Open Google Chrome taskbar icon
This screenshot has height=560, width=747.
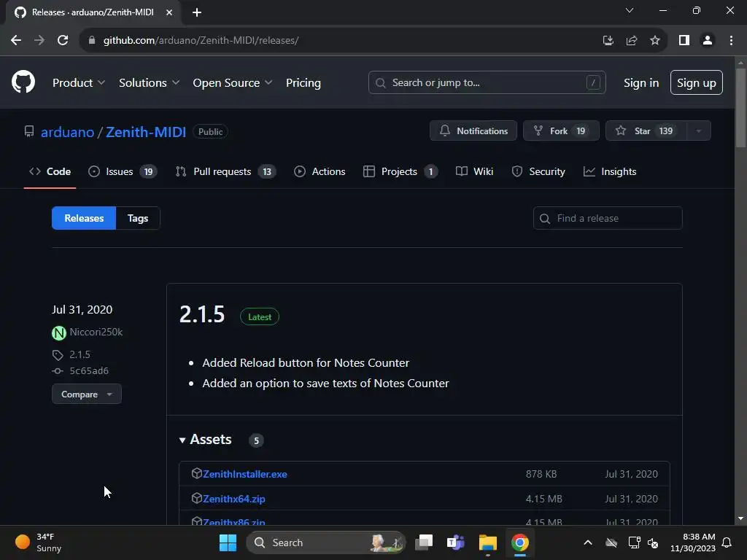[519, 542]
